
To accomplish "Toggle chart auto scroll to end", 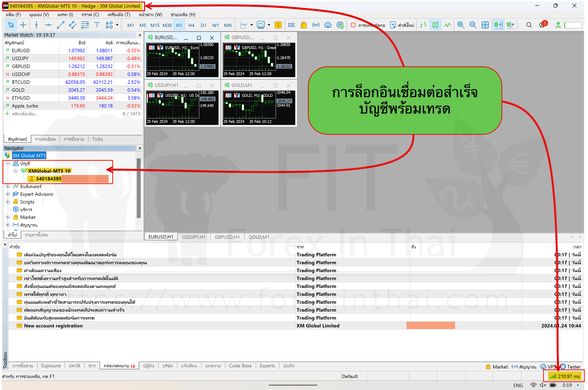I will coord(498,25).
